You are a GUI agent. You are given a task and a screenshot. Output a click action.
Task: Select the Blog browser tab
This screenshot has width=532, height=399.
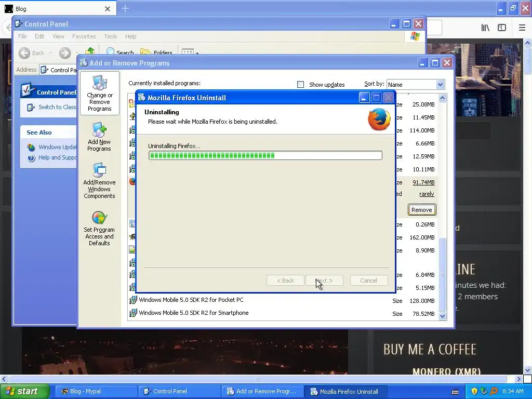coord(58,8)
